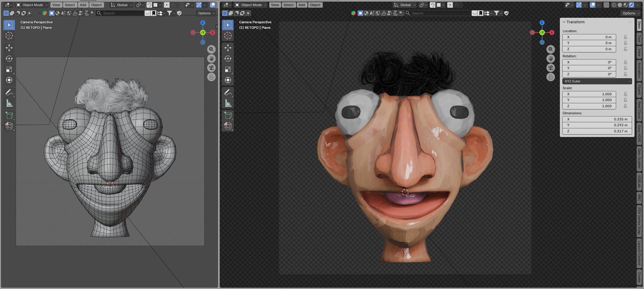Select the Select Box tool in left viewport

[x=9, y=25]
